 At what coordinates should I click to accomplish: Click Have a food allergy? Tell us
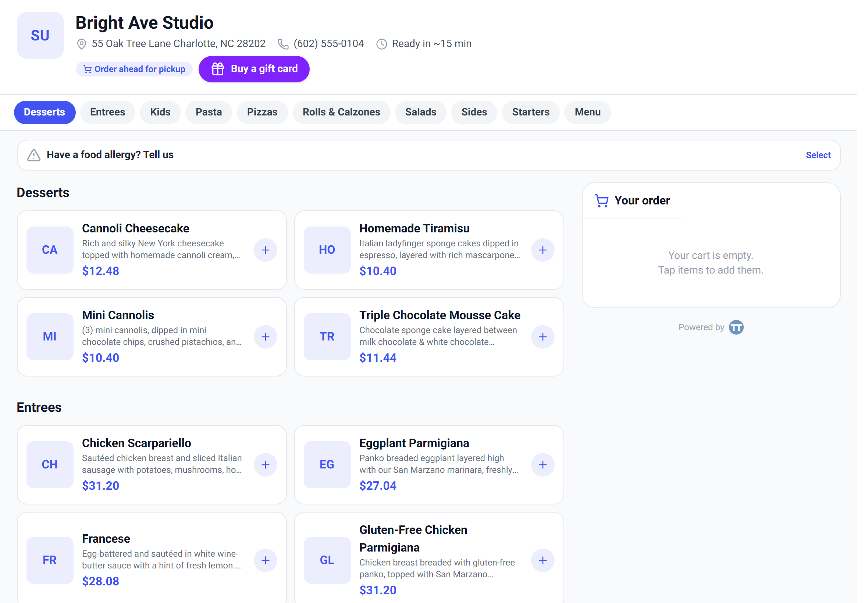110,155
